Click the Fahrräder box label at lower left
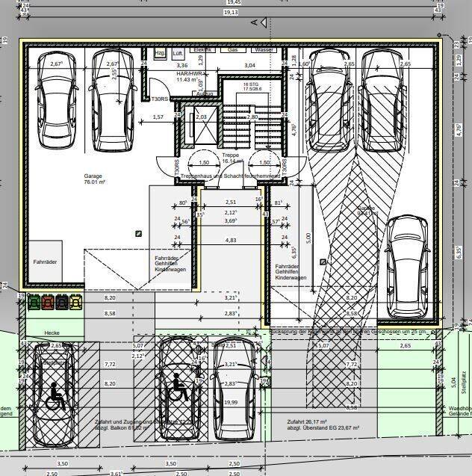This screenshot has width=472, height=476. coord(45,262)
